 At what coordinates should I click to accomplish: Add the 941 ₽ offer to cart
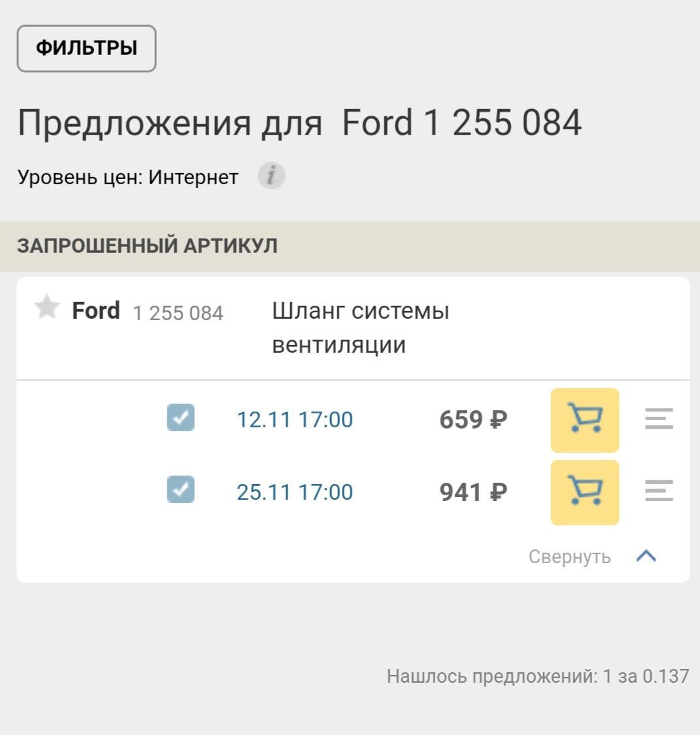(x=585, y=492)
